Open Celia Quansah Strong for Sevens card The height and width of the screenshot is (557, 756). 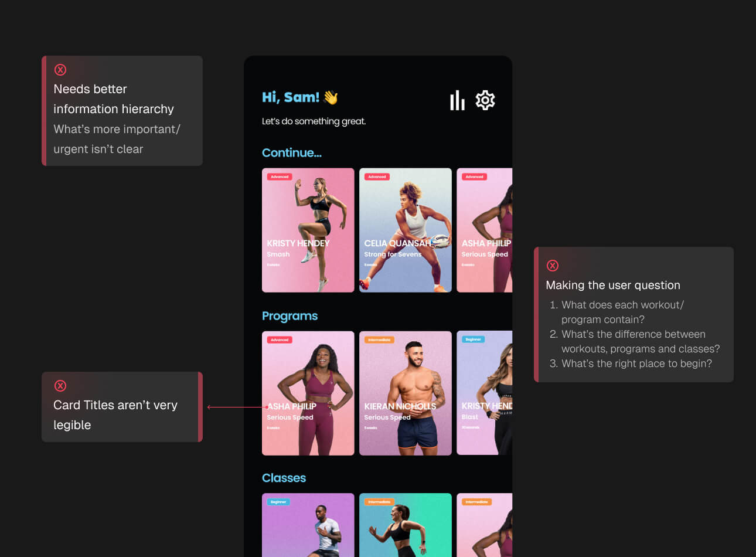click(x=406, y=230)
